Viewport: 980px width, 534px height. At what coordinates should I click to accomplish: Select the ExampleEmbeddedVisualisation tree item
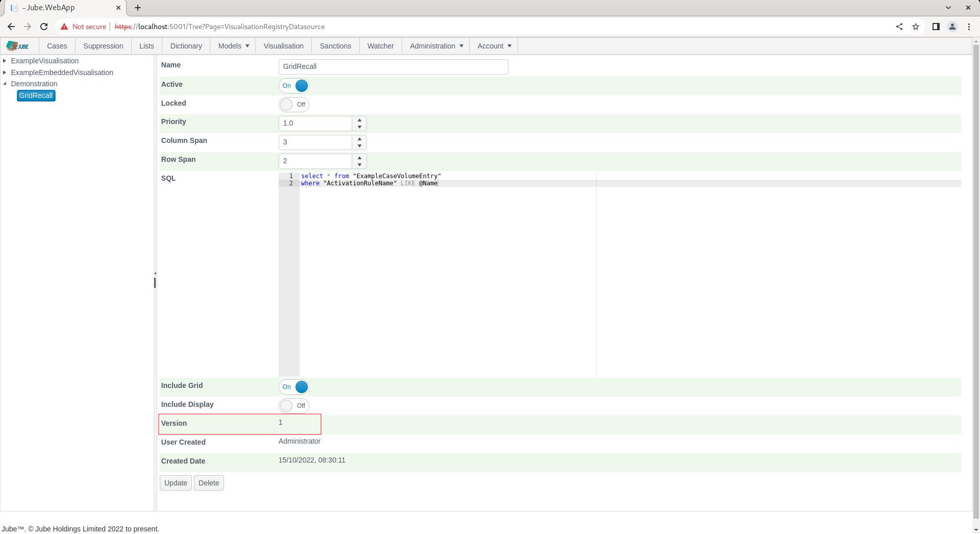(62, 72)
